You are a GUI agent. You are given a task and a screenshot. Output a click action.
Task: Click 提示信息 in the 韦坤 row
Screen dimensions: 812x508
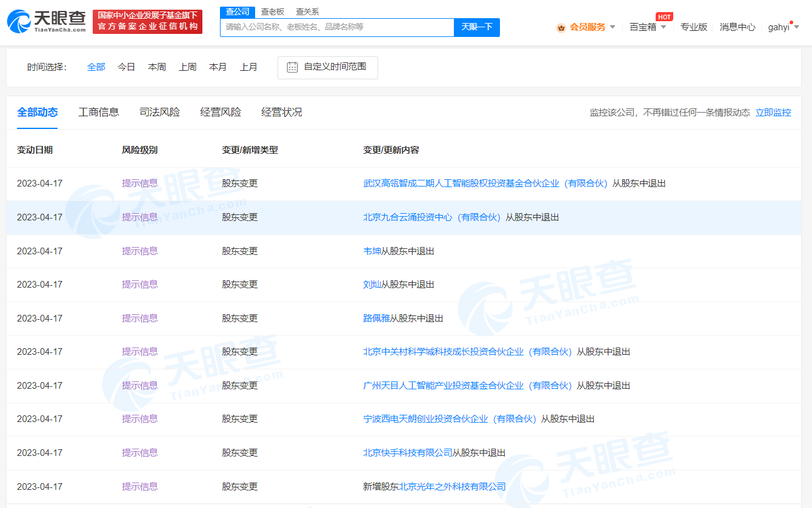[x=140, y=251]
